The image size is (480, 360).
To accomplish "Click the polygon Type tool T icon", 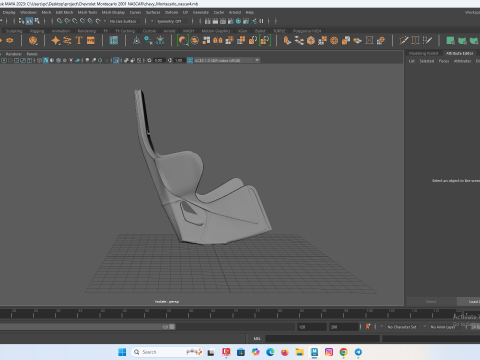I will [x=79, y=41].
